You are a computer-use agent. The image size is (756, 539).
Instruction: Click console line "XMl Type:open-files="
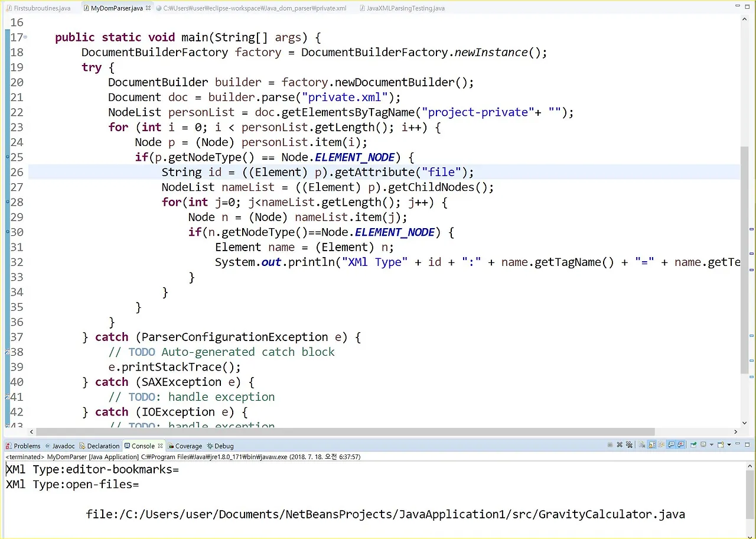72,485
